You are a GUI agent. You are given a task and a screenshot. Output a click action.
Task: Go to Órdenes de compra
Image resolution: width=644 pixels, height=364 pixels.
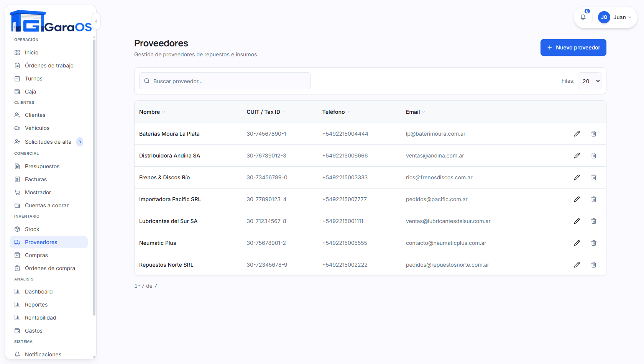tap(49, 268)
